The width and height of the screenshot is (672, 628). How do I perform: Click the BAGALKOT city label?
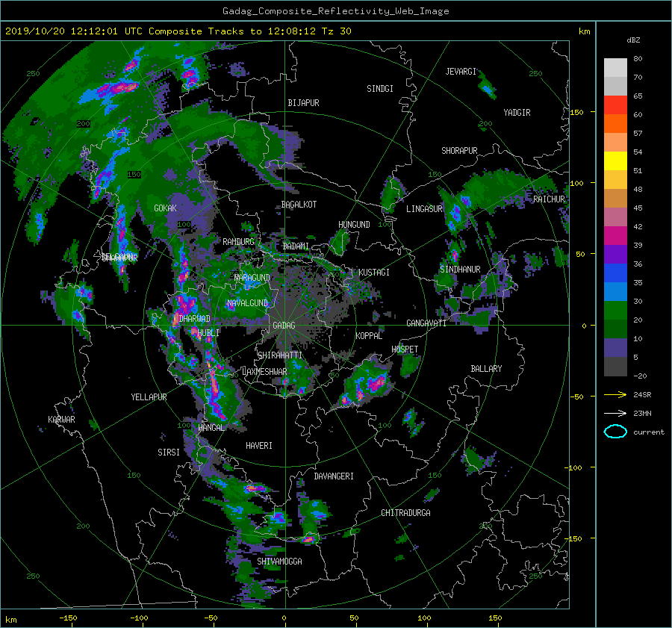coord(299,205)
